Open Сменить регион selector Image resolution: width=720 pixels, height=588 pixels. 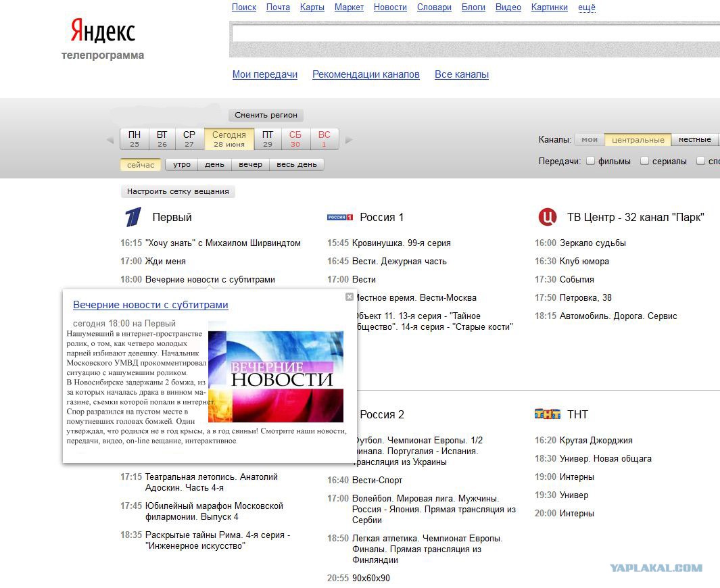click(x=266, y=115)
